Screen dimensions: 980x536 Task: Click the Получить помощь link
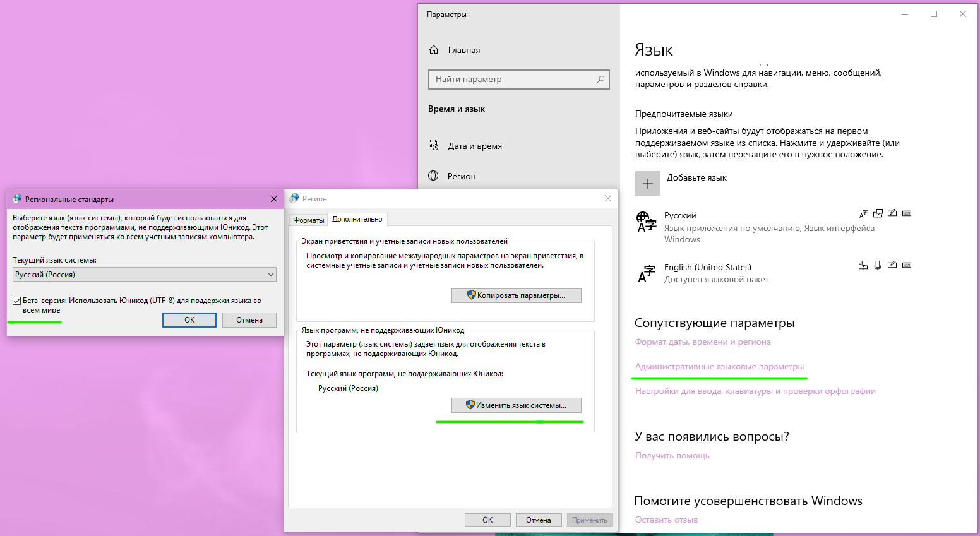[x=672, y=456]
